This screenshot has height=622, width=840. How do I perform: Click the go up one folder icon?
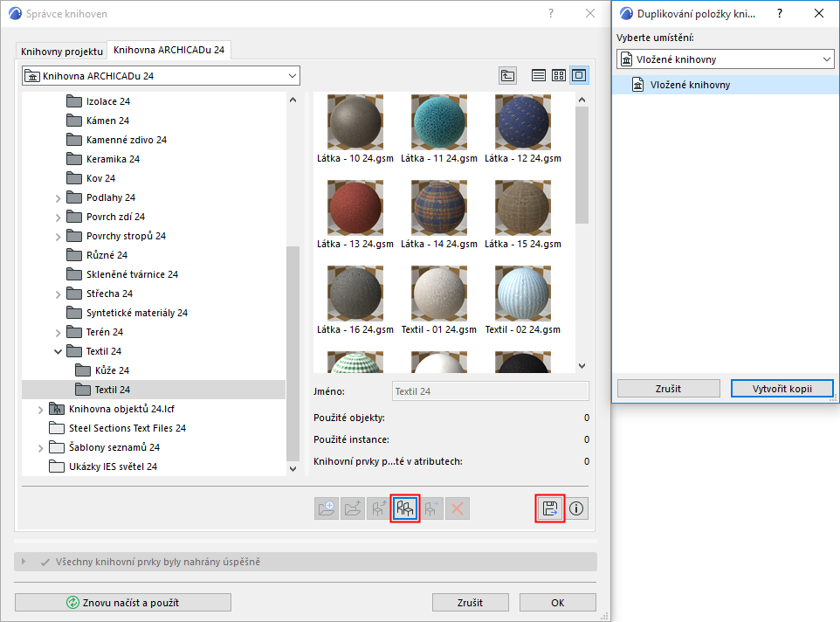click(507, 75)
